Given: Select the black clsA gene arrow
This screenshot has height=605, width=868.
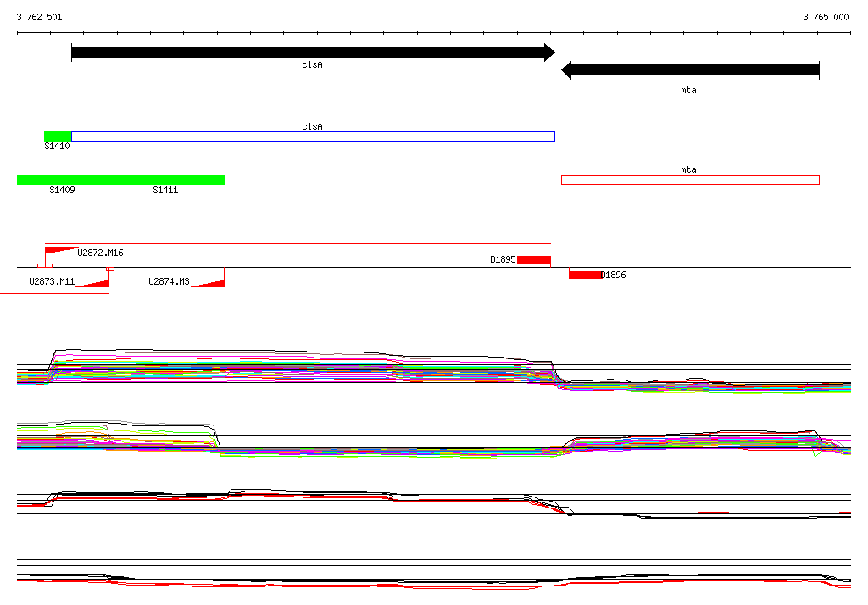Looking at the screenshot, I should [x=313, y=53].
